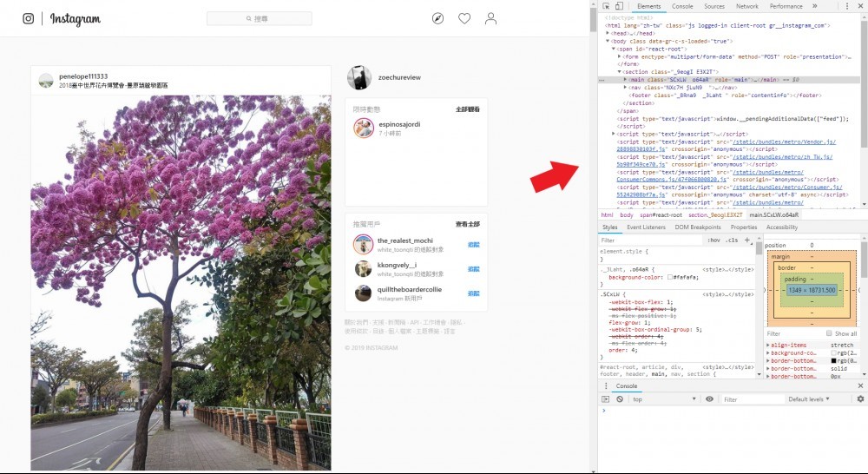Collapse the span react-root node
The width and height of the screenshot is (868, 474).
pyautogui.click(x=614, y=49)
